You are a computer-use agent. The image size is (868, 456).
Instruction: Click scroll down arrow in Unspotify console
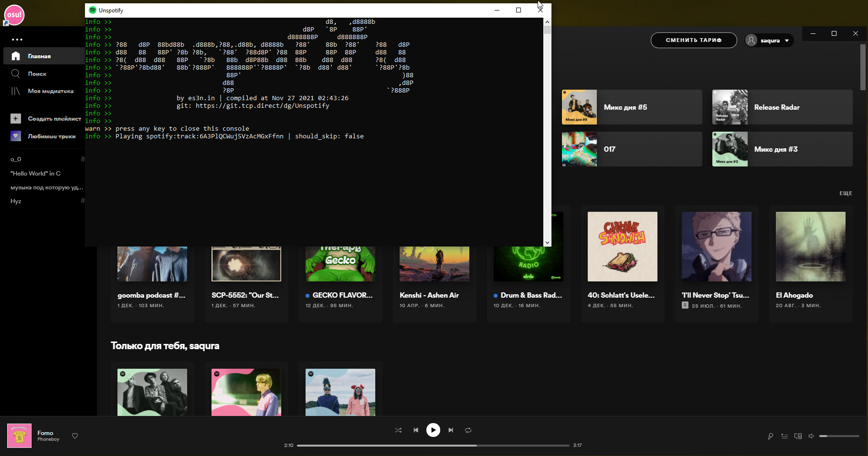click(547, 242)
